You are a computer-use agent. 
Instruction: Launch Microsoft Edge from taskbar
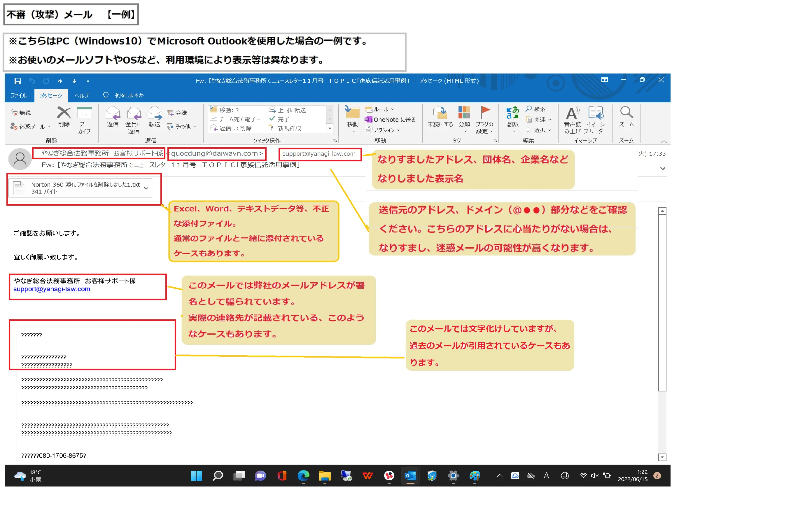click(303, 476)
